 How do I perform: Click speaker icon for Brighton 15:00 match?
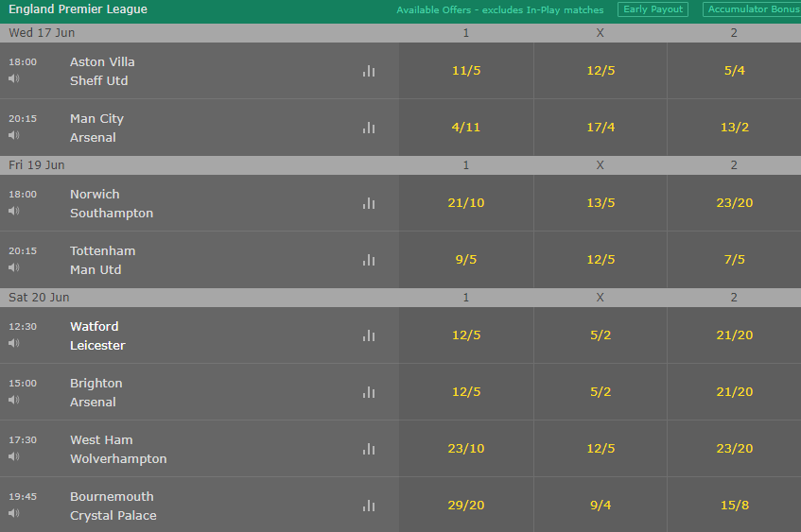point(14,400)
